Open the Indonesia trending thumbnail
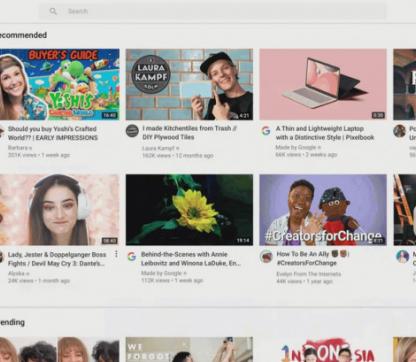 [x=323, y=349]
